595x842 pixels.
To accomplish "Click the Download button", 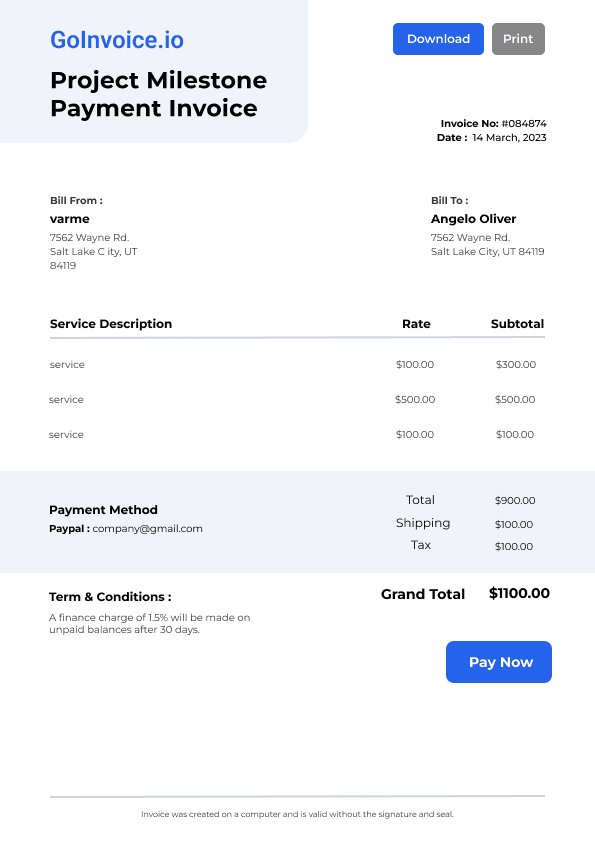I will [x=438, y=39].
